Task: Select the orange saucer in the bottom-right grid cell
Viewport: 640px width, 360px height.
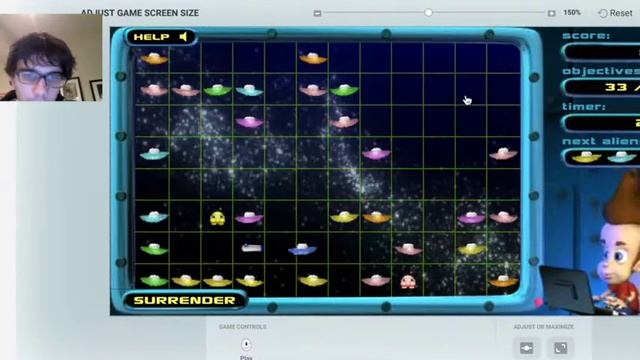Action: pyautogui.click(x=503, y=281)
